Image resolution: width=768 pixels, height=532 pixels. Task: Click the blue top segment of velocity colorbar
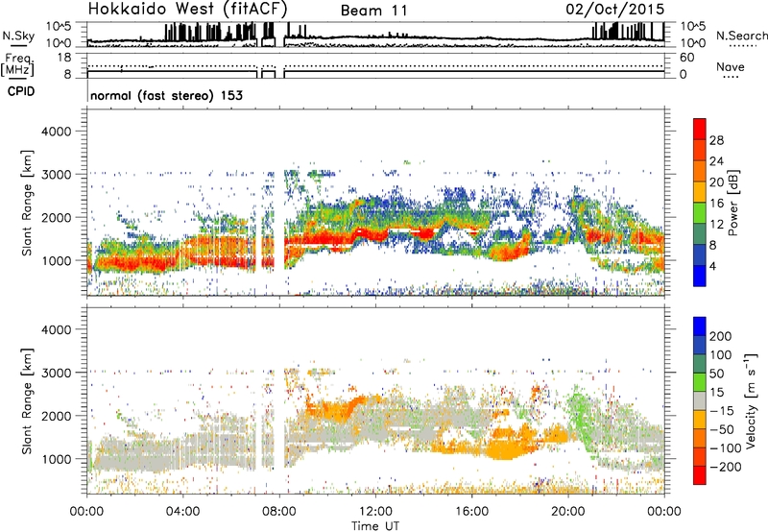[x=700, y=326]
